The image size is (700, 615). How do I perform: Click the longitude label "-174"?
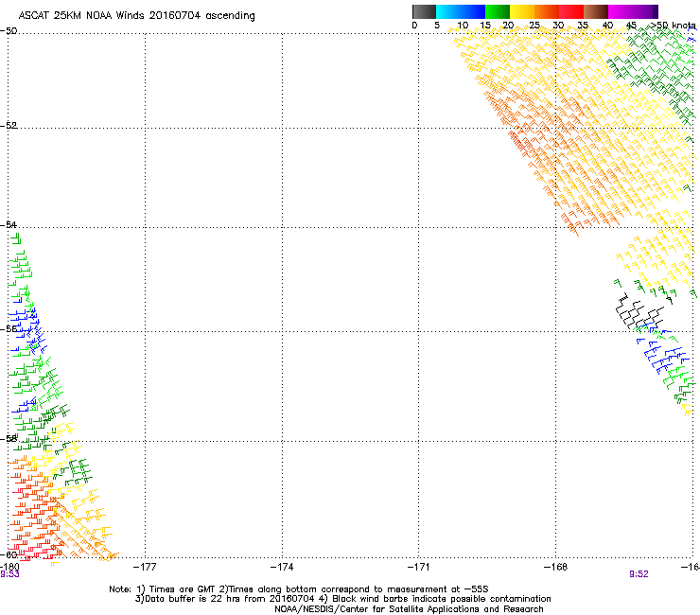pos(282,567)
